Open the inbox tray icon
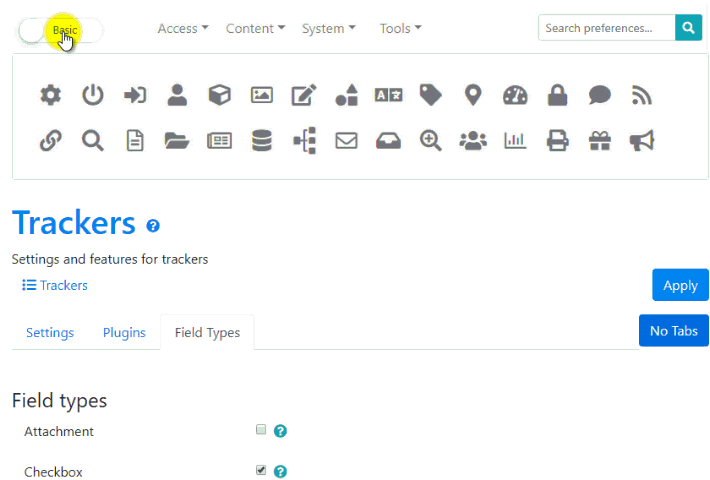 point(389,140)
